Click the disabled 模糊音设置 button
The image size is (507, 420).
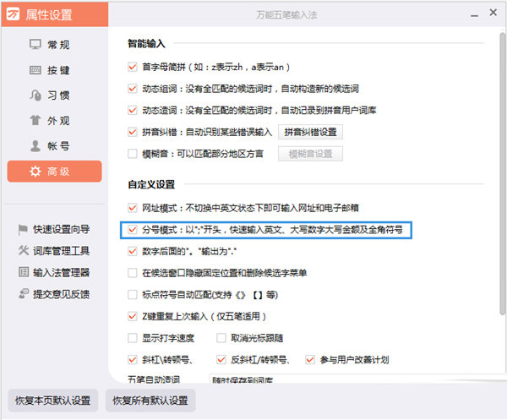tap(310, 154)
